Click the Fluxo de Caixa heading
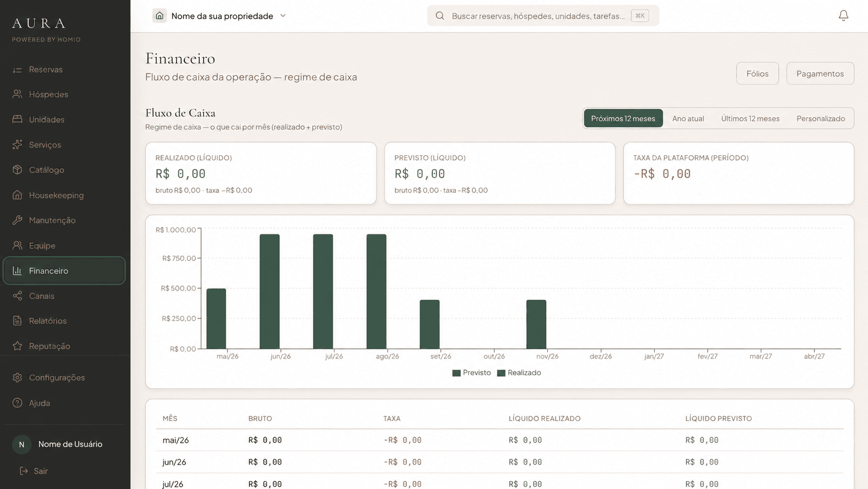Screen dimensions: 868x489 tap(180, 113)
